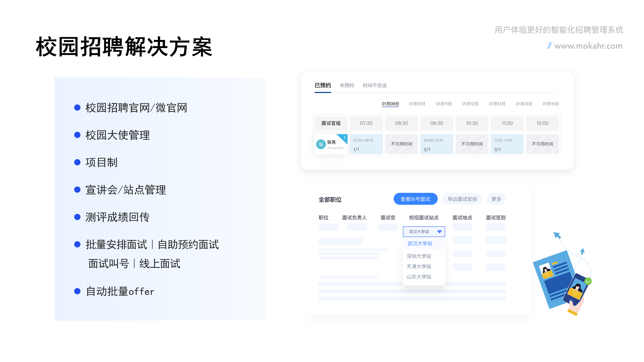Click the 不可用时间 cell under 10:30
Viewport: 644px width, 362px height.
click(x=472, y=144)
